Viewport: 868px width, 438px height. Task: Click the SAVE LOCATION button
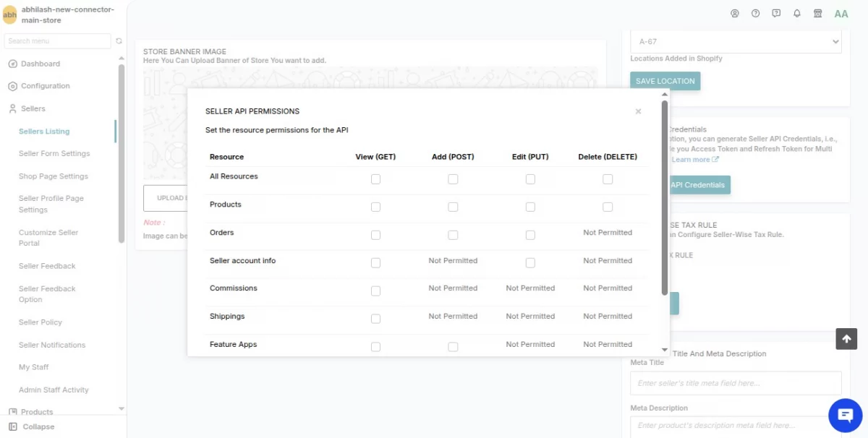(x=665, y=81)
